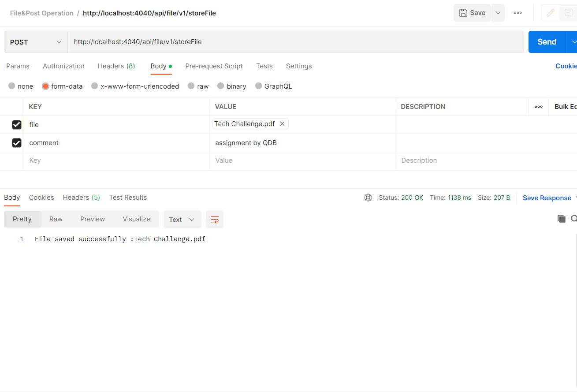Open the Preview response tab

(92, 219)
